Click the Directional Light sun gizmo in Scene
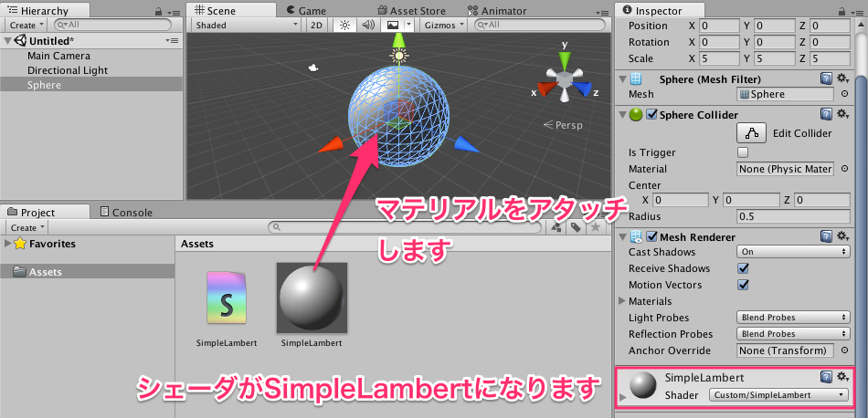 [x=398, y=54]
